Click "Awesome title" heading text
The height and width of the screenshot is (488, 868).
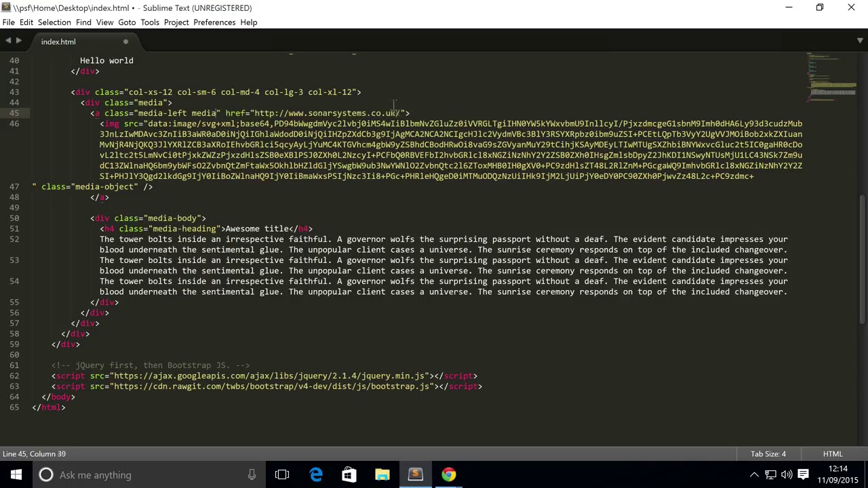coord(257,229)
